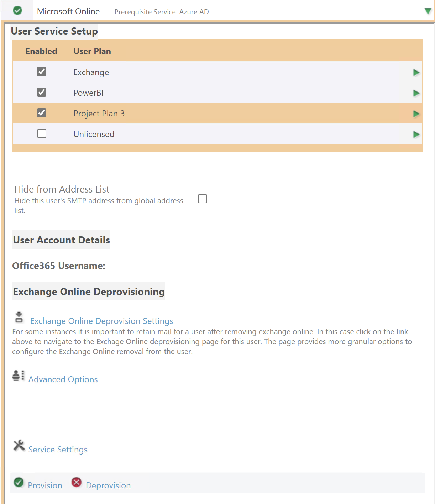Uncheck the Project Plan 3 checkbox
The height and width of the screenshot is (504, 435).
(42, 113)
